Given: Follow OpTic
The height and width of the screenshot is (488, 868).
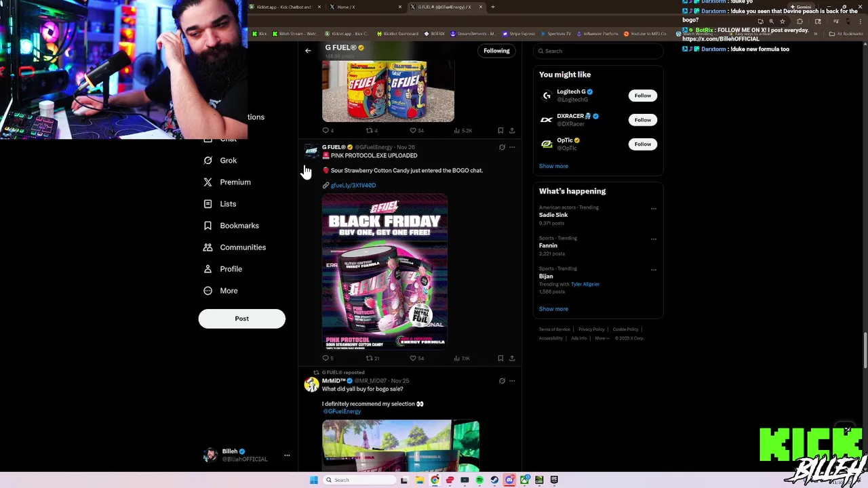Looking at the screenshot, I should tap(642, 144).
